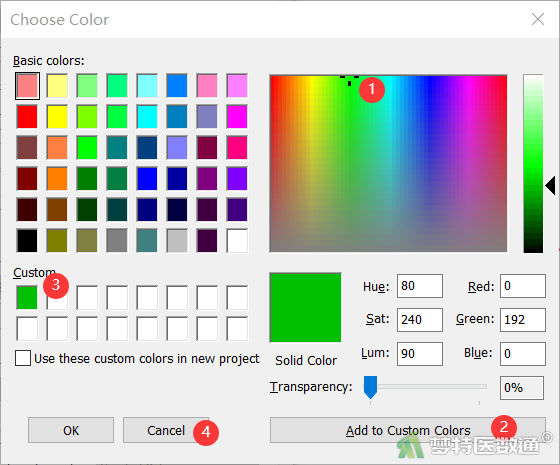Enable use these custom colors in new project
Image resolution: width=560 pixels, height=465 pixels.
(x=23, y=358)
